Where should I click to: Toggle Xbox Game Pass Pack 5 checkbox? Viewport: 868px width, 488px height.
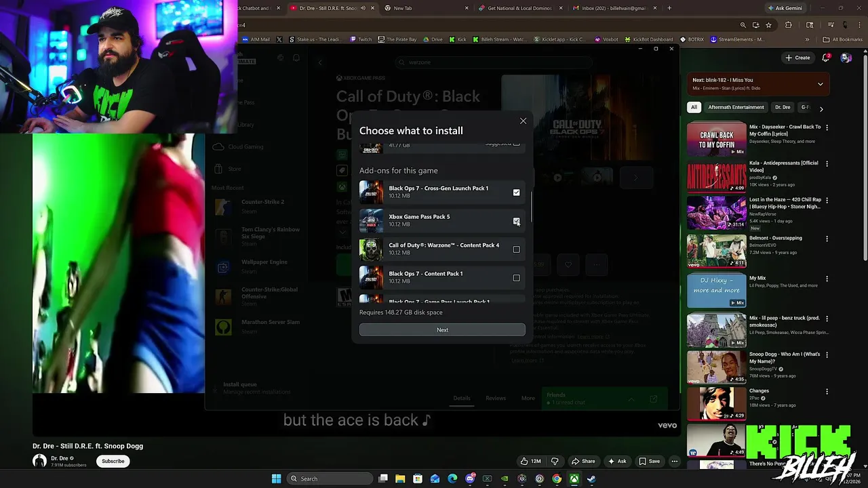click(516, 221)
